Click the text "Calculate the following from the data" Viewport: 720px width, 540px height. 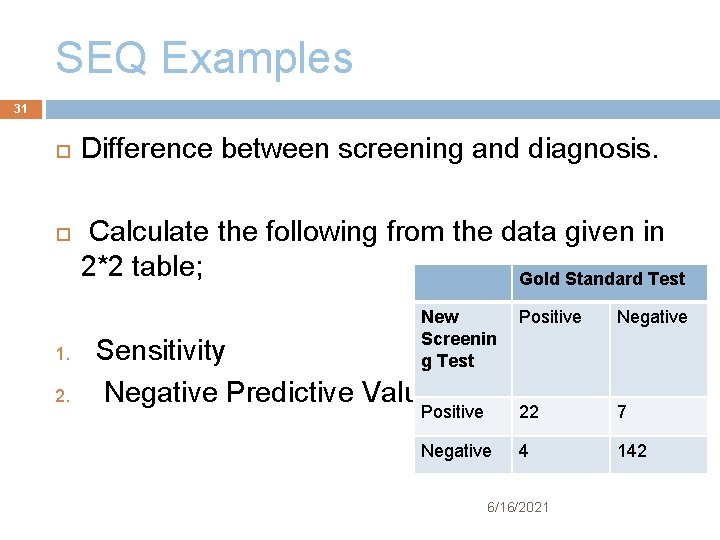376,232
